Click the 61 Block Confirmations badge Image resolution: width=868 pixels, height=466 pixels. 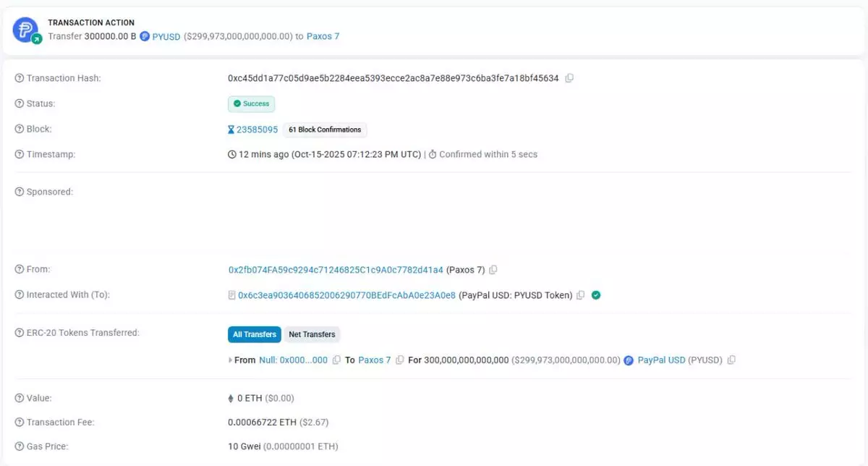[x=325, y=130]
